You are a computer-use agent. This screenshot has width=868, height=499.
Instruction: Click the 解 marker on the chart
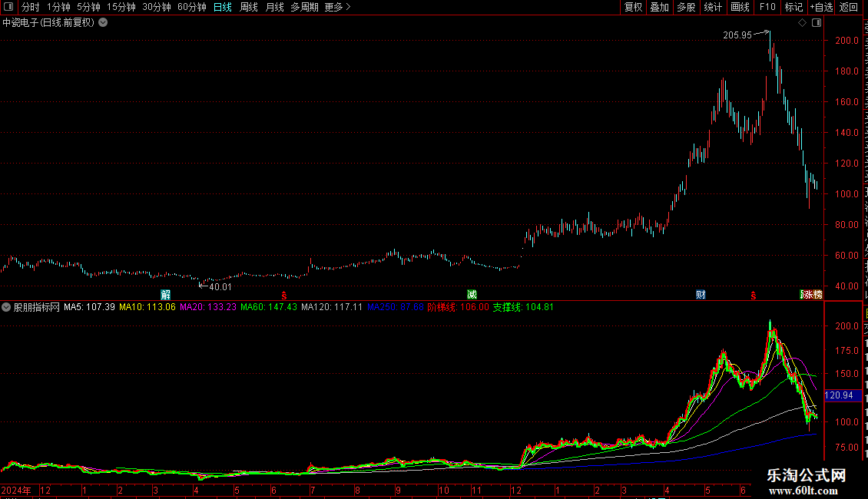coord(165,294)
